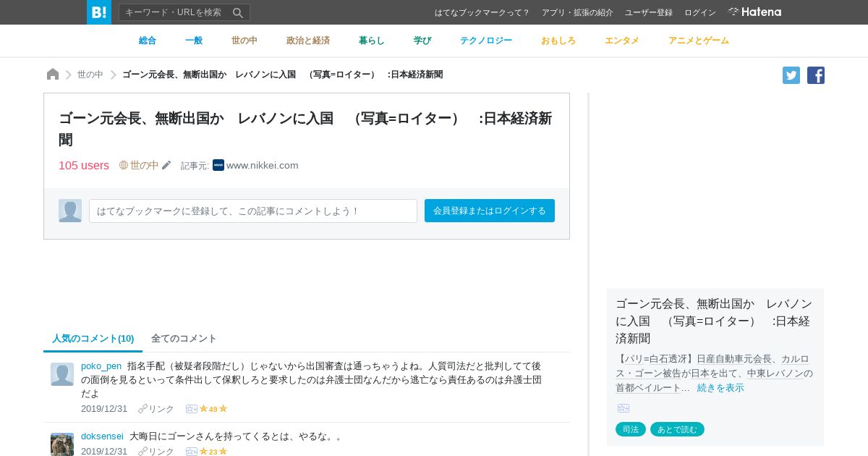Click the 日産自動車元会長 keyword link
The width and height of the screenshot is (868, 456).
coord(734,359)
